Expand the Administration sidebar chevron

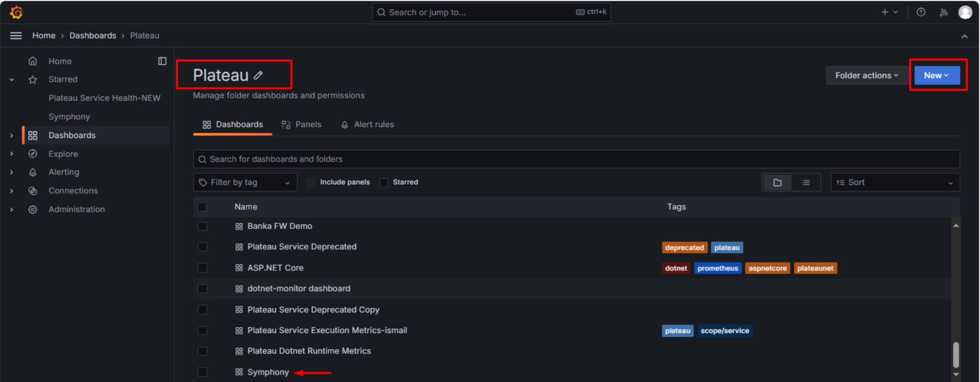[12, 210]
